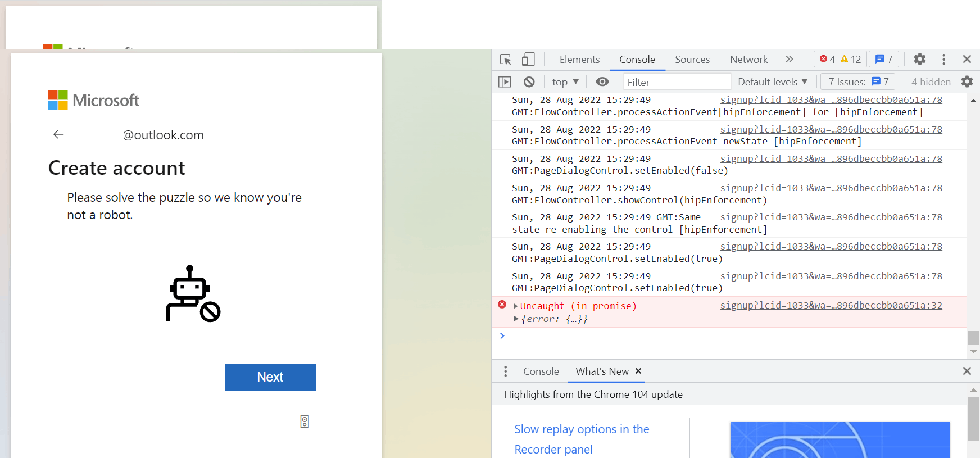Viewport: 980px width, 458px height.
Task: Click the setEnabled(false) log message text
Action: (620, 171)
